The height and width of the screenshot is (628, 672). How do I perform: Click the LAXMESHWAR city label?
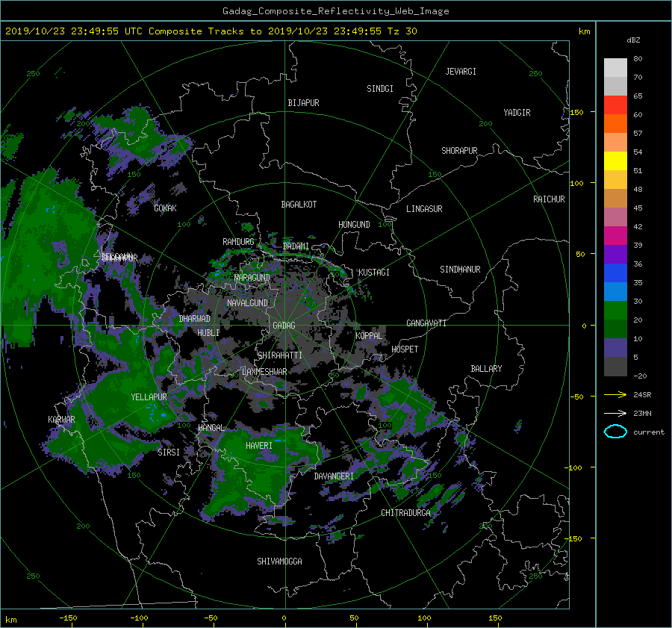click(264, 372)
